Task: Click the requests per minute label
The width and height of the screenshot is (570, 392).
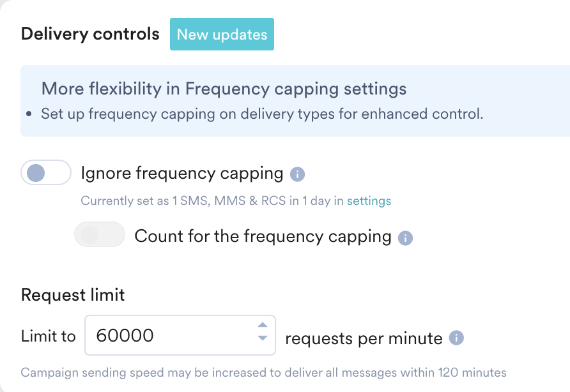Action: pyautogui.click(x=364, y=338)
